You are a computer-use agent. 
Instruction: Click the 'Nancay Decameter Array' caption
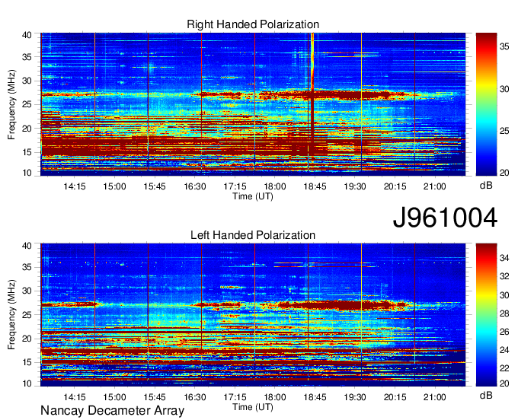[x=112, y=410]
